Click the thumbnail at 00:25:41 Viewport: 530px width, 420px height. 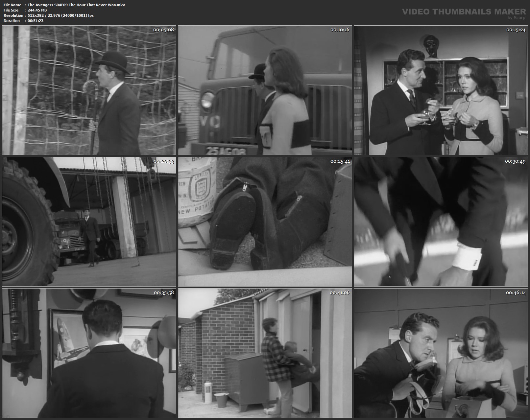265,222
